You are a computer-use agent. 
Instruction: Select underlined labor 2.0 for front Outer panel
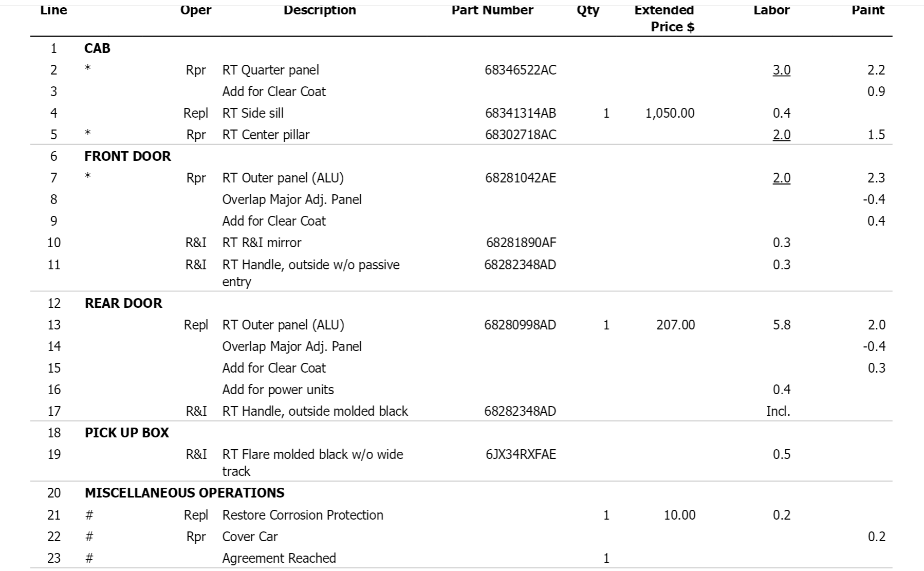(781, 178)
